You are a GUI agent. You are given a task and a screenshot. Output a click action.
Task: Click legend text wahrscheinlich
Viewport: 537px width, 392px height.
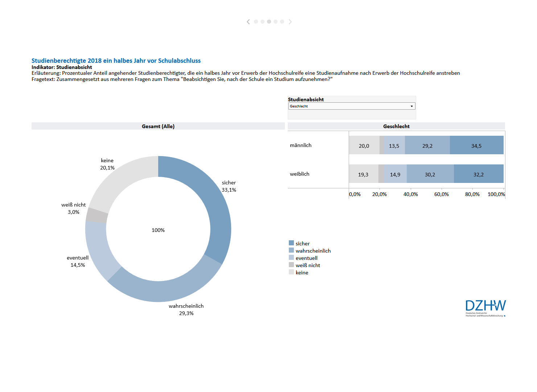313,251
